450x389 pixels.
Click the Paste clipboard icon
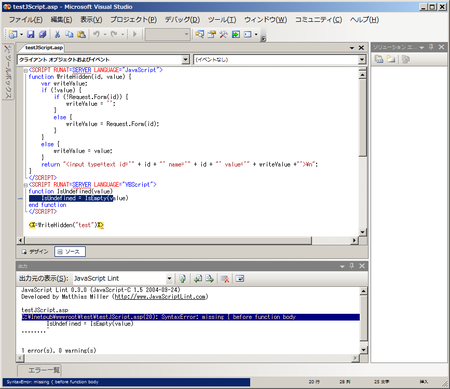tap(81, 34)
